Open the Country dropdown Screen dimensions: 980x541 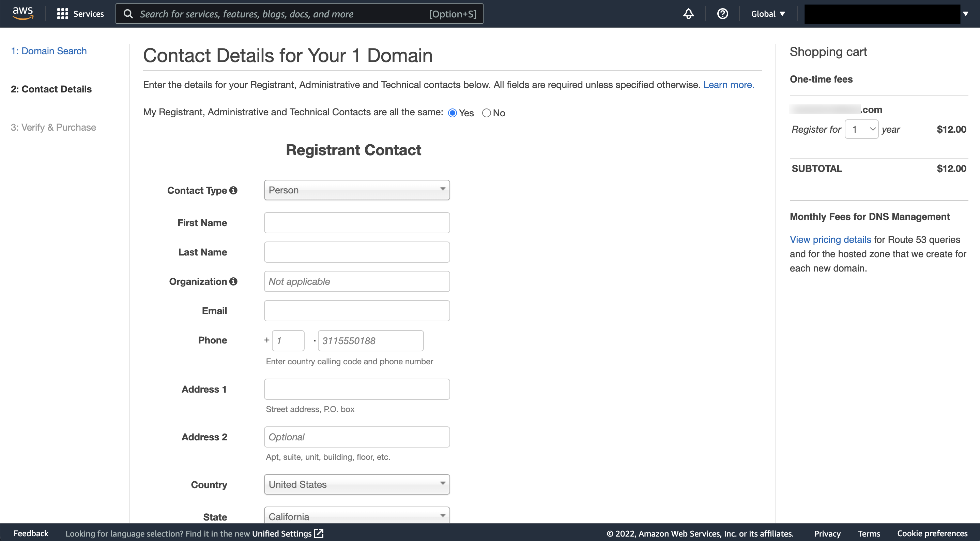[356, 484]
